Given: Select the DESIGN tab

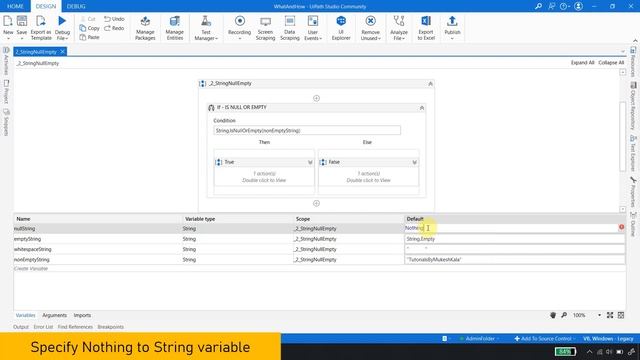Looking at the screenshot, I should click(x=46, y=6).
